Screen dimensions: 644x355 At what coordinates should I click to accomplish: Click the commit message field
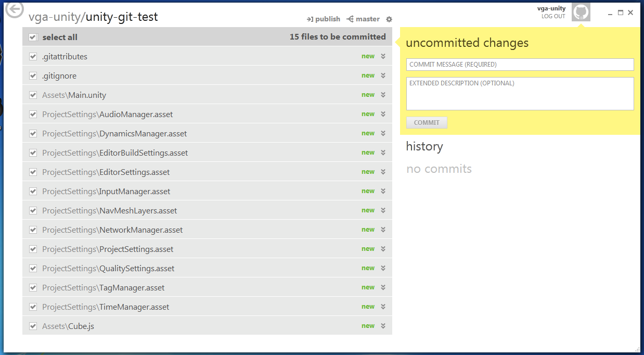click(520, 65)
